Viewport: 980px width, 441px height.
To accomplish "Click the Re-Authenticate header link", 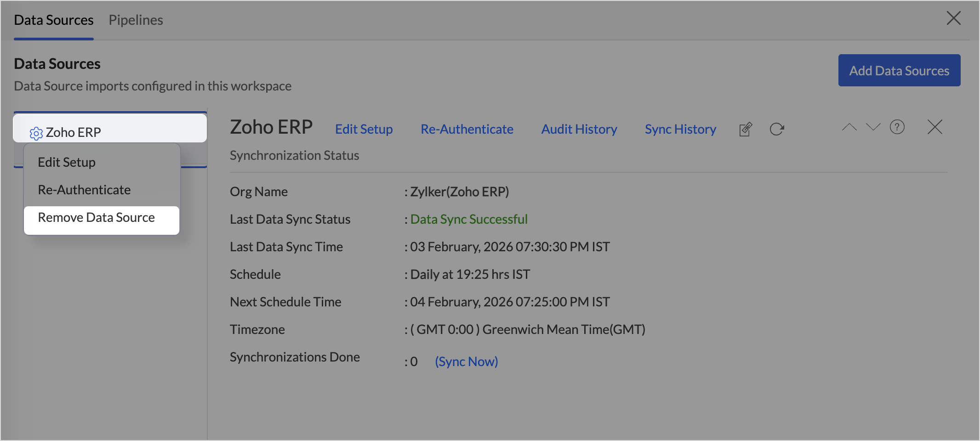I will [467, 130].
